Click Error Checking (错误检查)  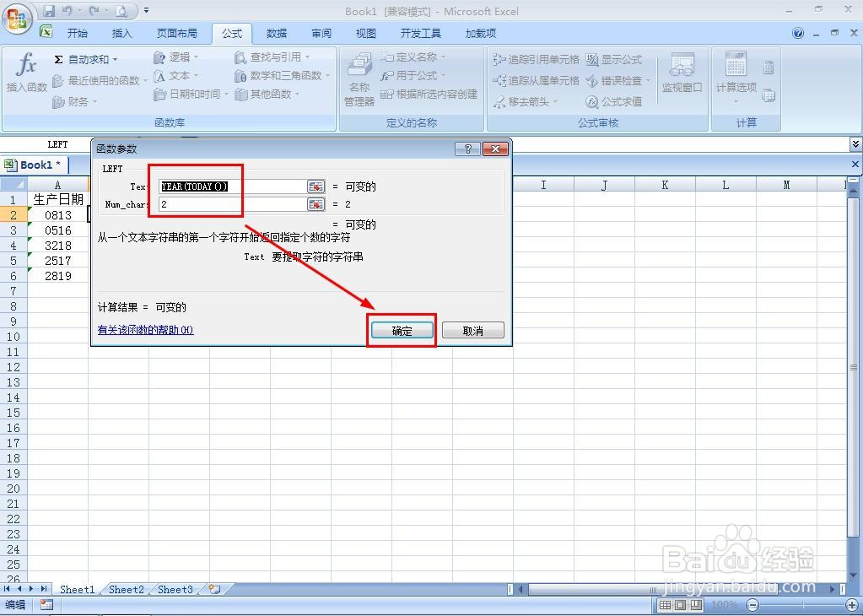click(x=618, y=81)
